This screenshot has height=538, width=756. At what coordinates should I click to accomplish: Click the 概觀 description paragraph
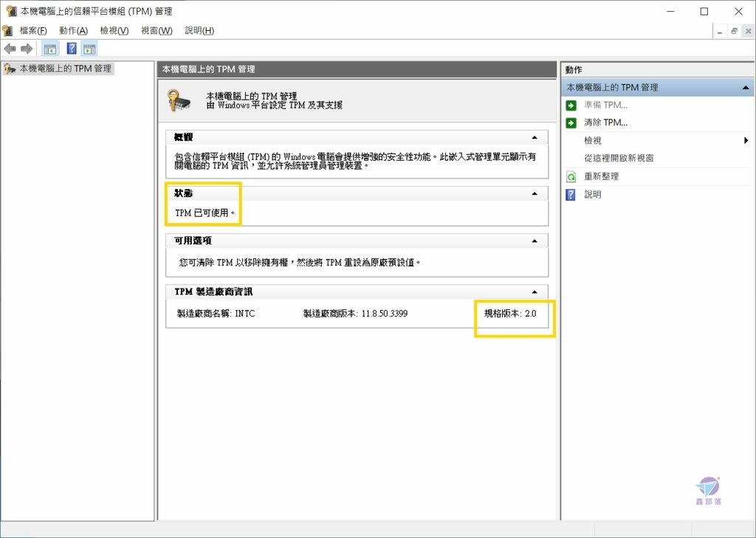(x=355, y=161)
